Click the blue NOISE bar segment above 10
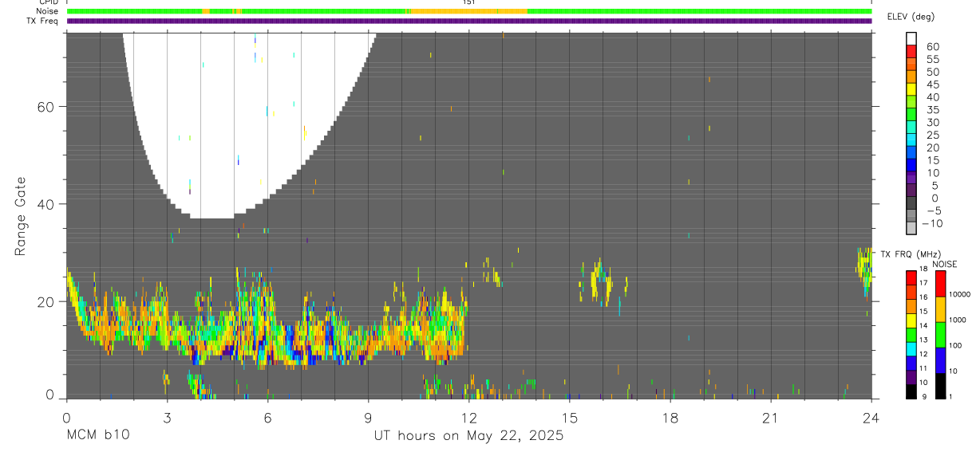The width and height of the screenshot is (980, 452). coord(939,359)
